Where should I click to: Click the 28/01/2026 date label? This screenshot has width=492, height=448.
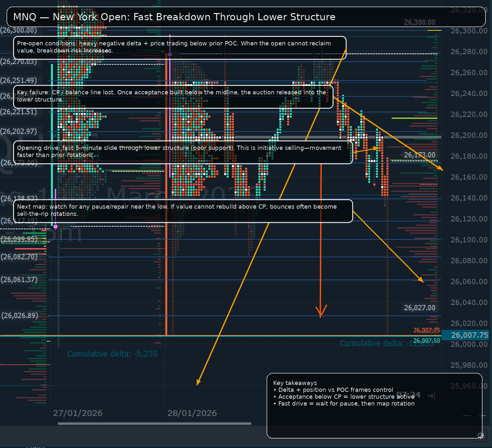(192, 413)
